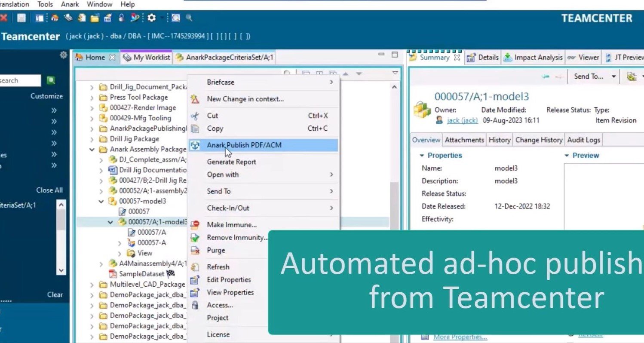Open the Impact Analysis tab
644x343 pixels.
(533, 58)
